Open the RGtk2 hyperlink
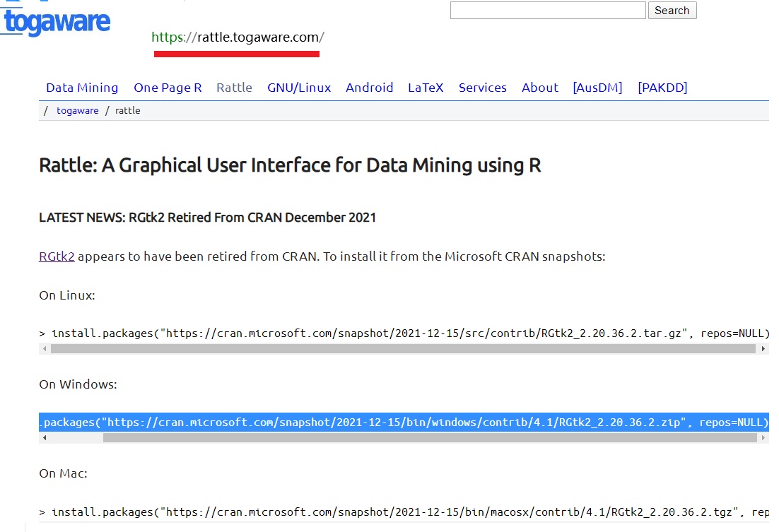The image size is (779, 532). point(56,256)
